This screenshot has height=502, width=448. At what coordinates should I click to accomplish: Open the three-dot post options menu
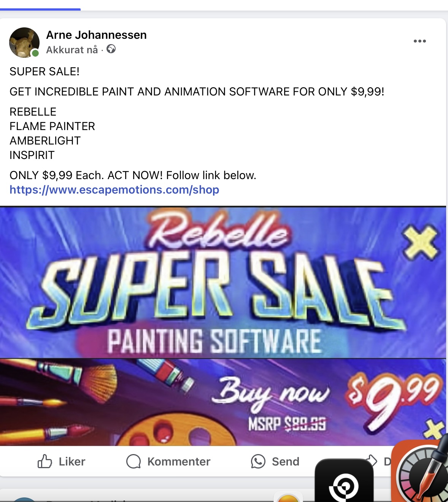click(x=419, y=41)
